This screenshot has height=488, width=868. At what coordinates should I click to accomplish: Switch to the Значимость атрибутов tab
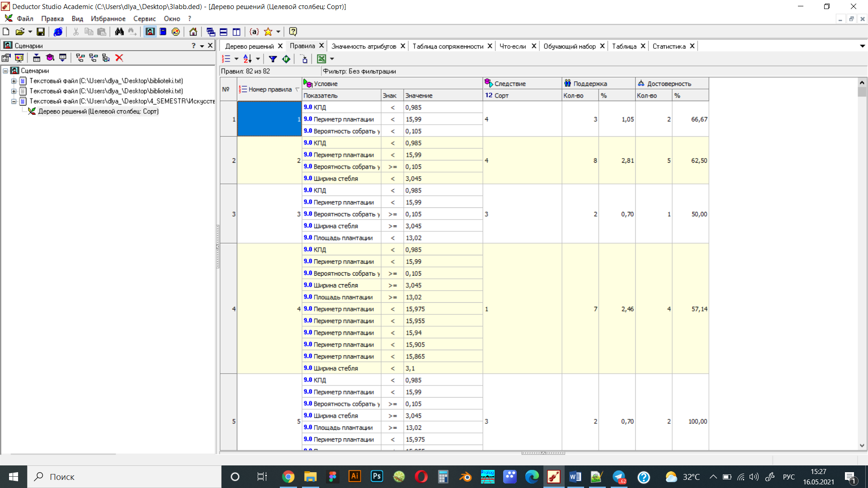point(363,46)
